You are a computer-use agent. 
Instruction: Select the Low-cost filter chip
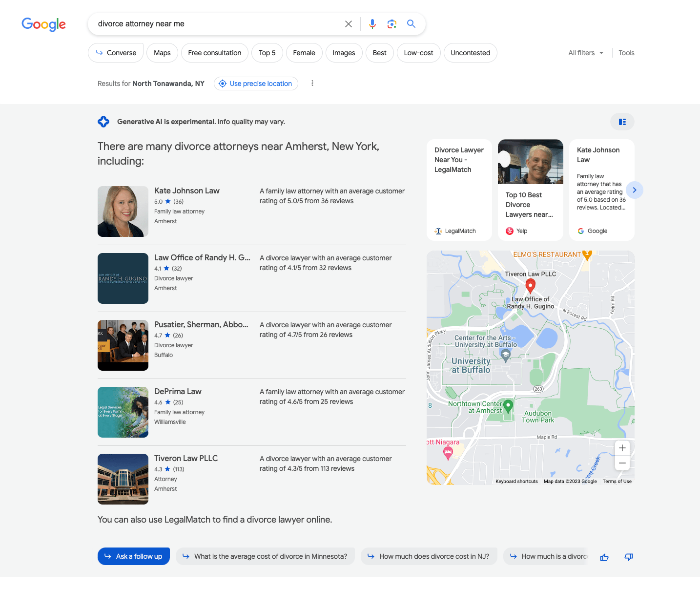point(419,53)
